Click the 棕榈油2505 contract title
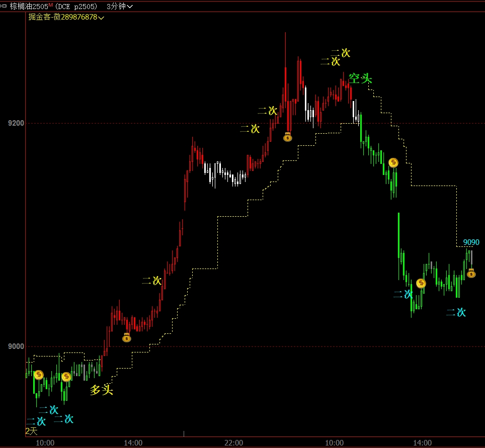 tap(29, 7)
